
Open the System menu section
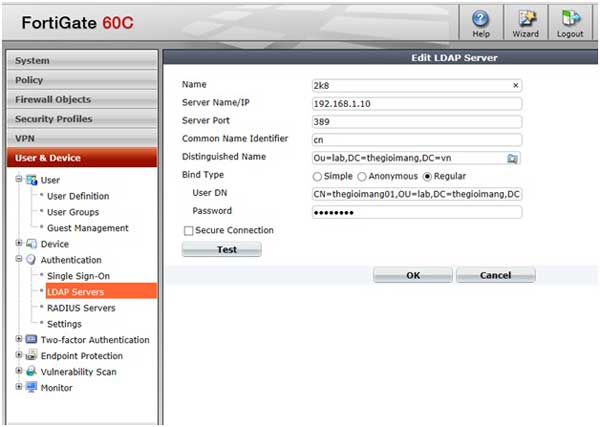point(82,60)
